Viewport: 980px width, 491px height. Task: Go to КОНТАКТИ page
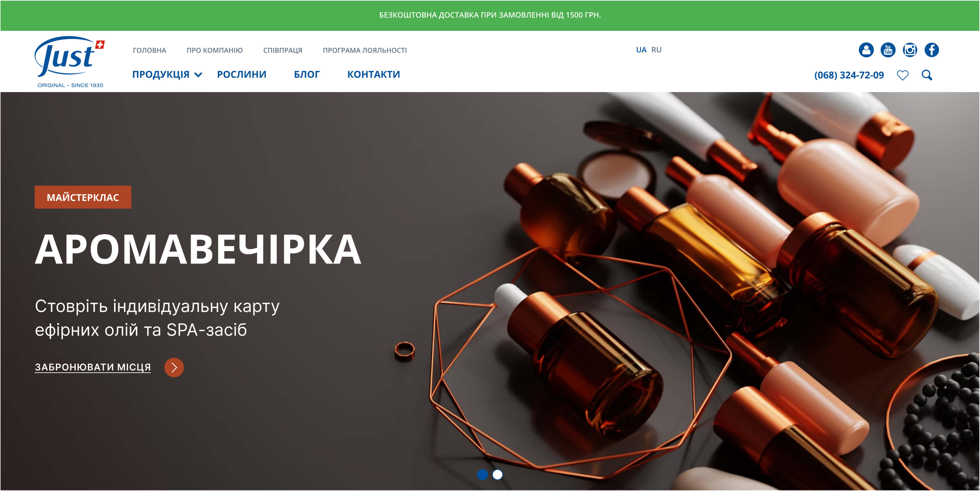374,74
